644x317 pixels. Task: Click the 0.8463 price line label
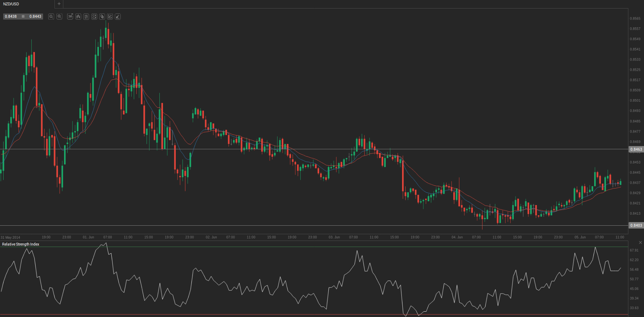coord(636,149)
